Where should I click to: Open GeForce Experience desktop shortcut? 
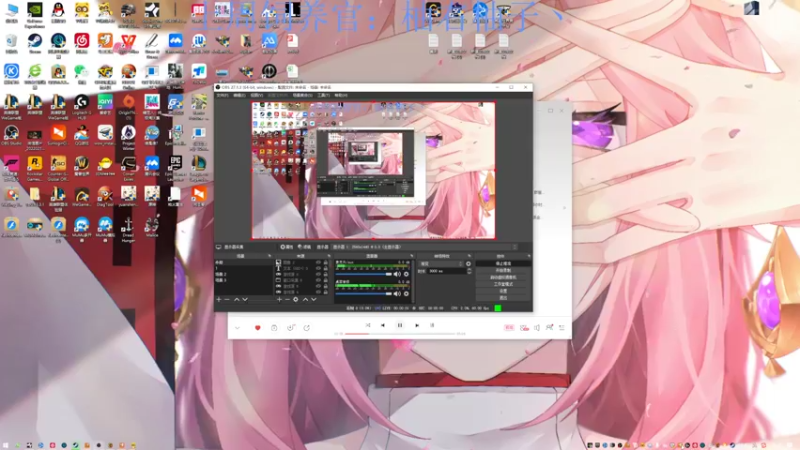click(x=35, y=12)
